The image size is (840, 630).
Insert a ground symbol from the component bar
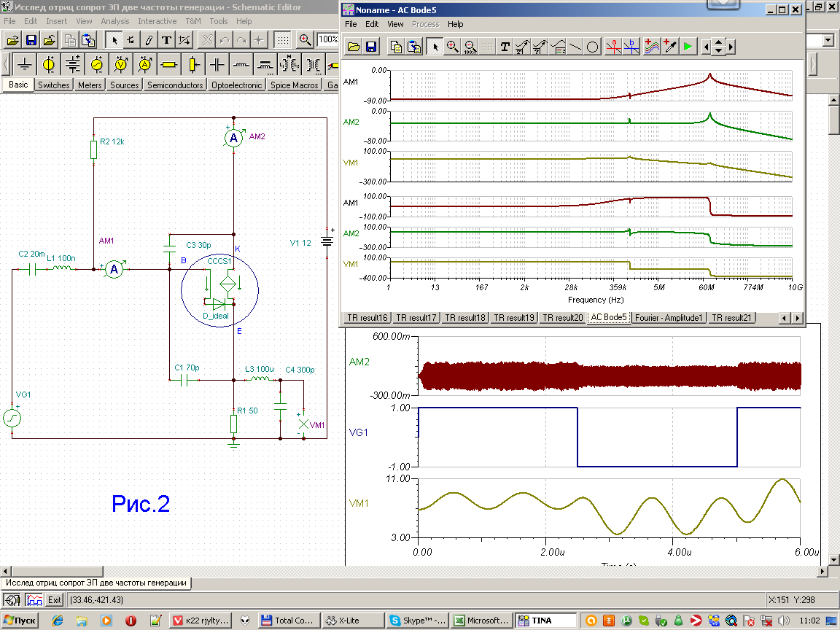click(24, 65)
